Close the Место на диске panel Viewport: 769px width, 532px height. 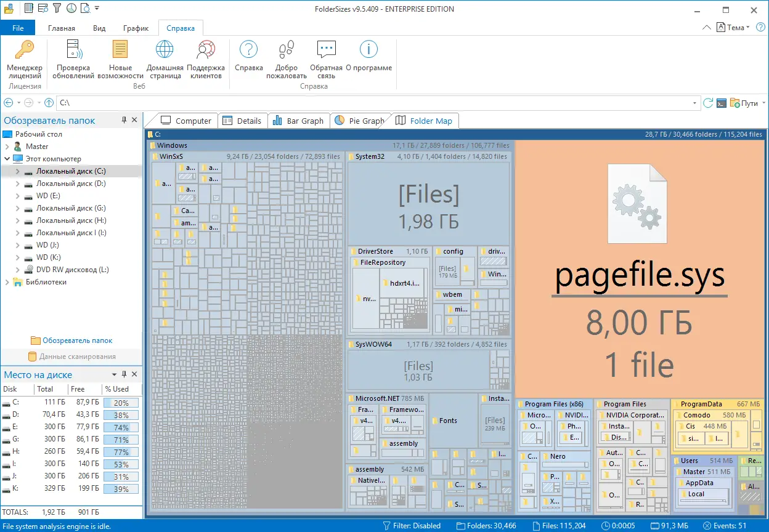point(135,374)
